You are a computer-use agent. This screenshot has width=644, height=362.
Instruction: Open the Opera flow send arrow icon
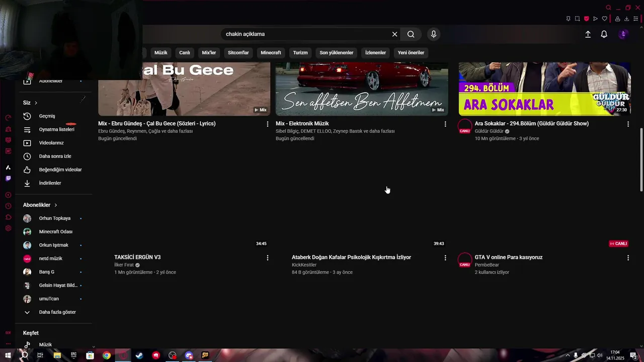595,19
